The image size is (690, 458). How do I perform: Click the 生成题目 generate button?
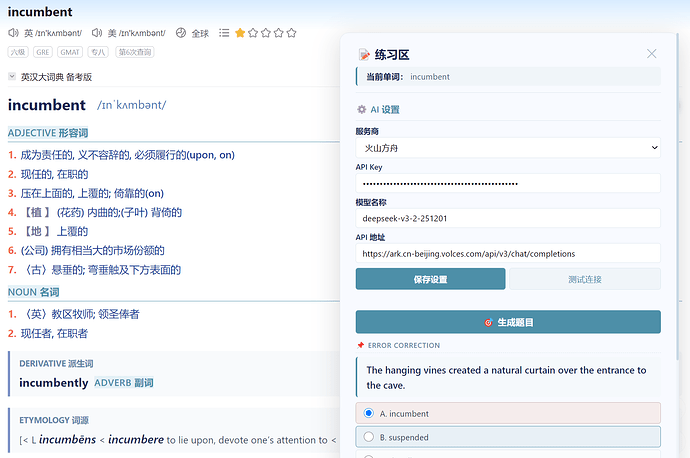pos(508,322)
